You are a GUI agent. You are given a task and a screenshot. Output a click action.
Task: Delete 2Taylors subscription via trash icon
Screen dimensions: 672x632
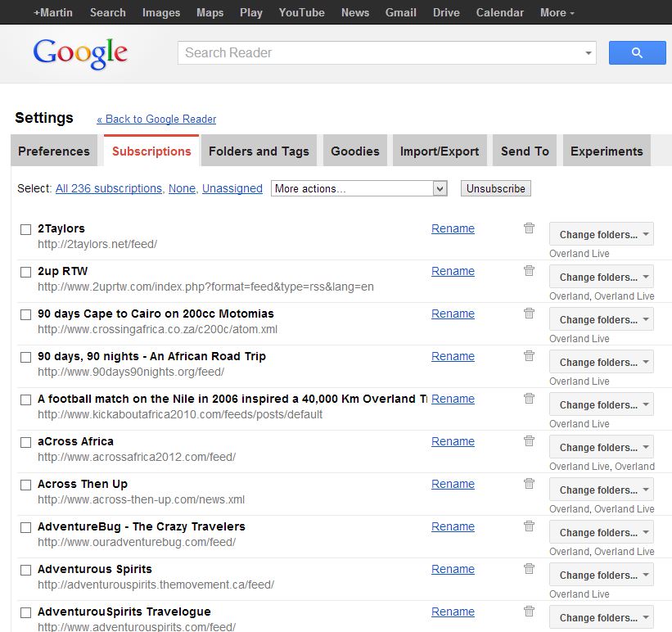pyautogui.click(x=530, y=228)
